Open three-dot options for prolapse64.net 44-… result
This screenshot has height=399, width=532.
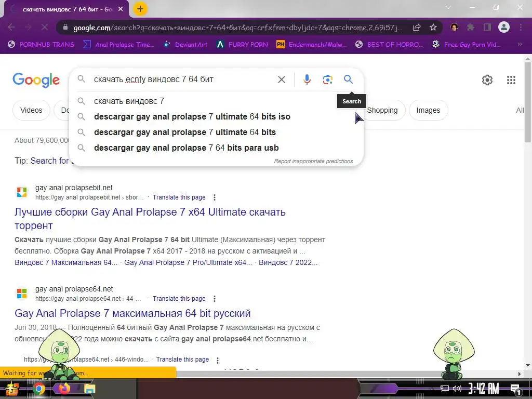(214, 299)
